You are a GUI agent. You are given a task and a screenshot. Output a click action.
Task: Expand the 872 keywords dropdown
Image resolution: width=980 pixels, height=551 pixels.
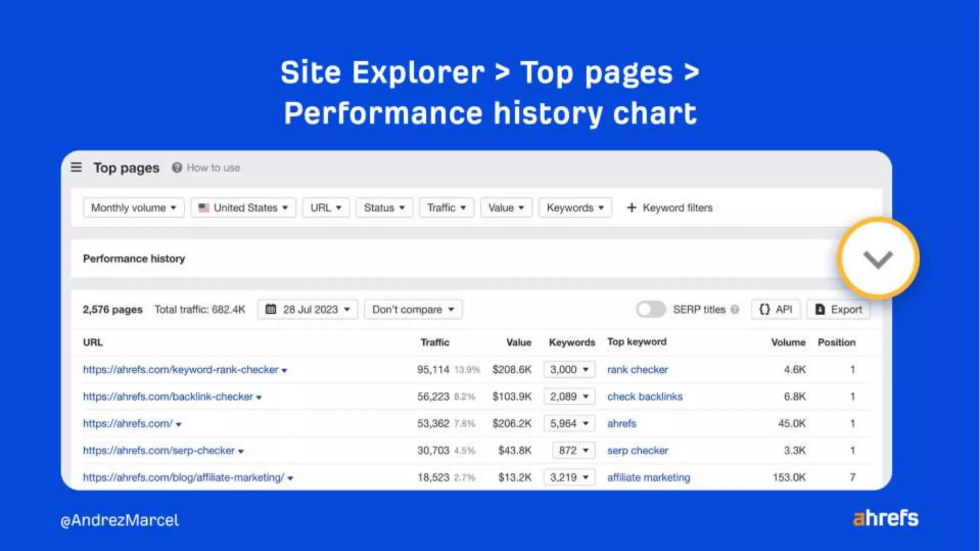click(x=574, y=450)
